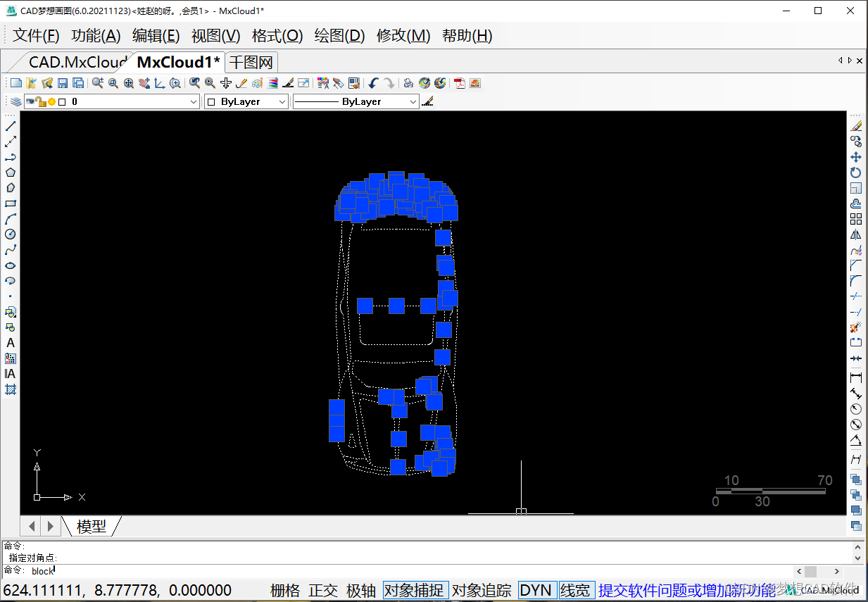Select the Ellipse drawing tool

(11, 265)
